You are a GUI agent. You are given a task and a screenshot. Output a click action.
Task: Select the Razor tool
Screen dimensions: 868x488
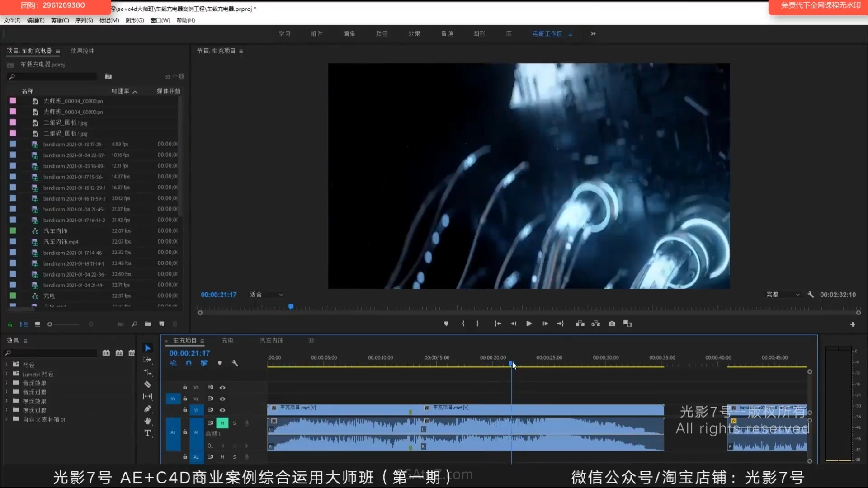(x=147, y=385)
